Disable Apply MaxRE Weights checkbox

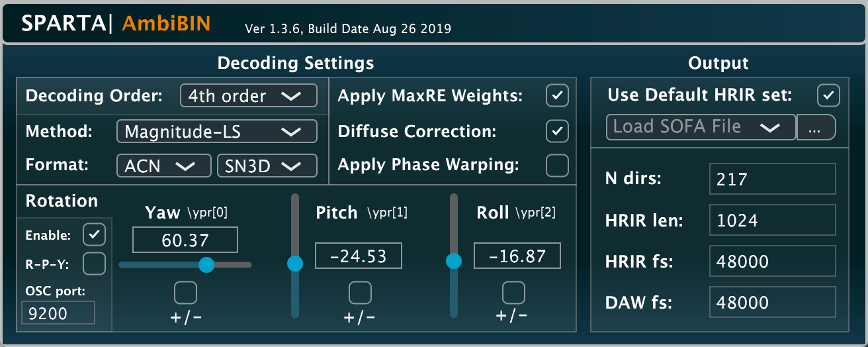(x=557, y=96)
